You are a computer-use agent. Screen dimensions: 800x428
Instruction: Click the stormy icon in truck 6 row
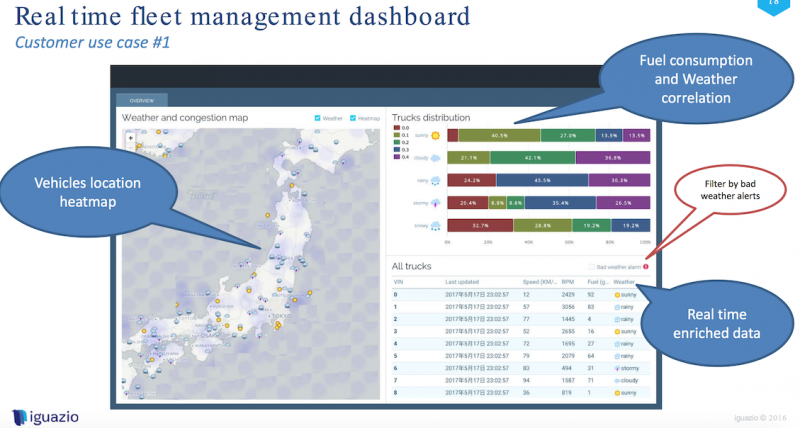tap(616, 369)
